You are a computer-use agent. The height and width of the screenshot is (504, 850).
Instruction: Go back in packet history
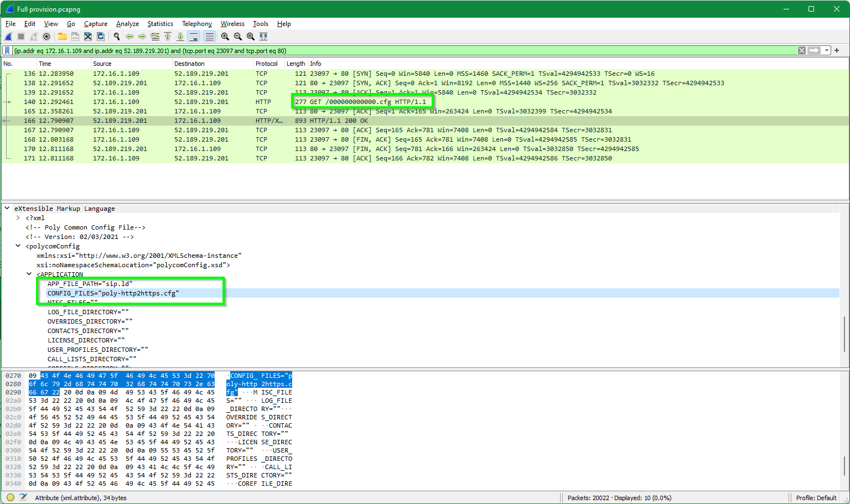coord(129,37)
